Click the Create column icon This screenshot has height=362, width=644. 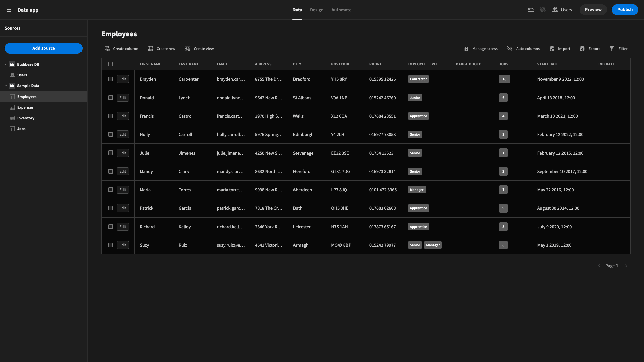click(x=107, y=49)
